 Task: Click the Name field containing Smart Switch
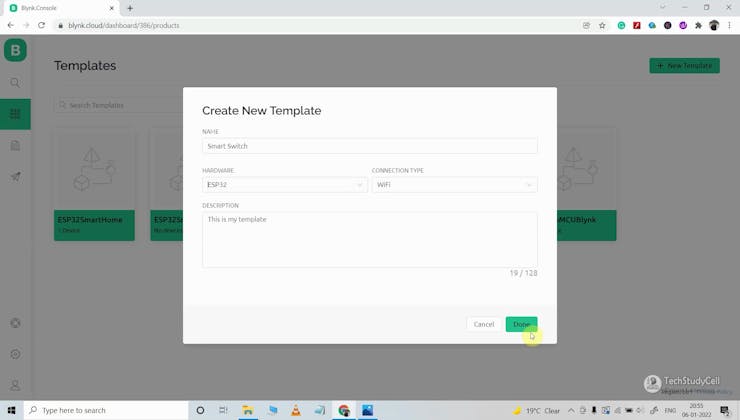pos(370,146)
